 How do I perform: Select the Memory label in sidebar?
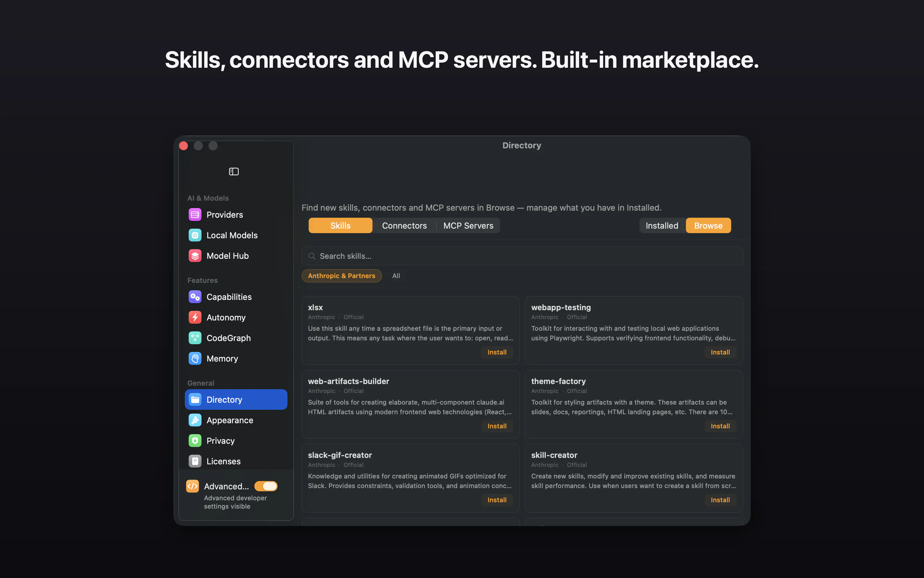(222, 359)
